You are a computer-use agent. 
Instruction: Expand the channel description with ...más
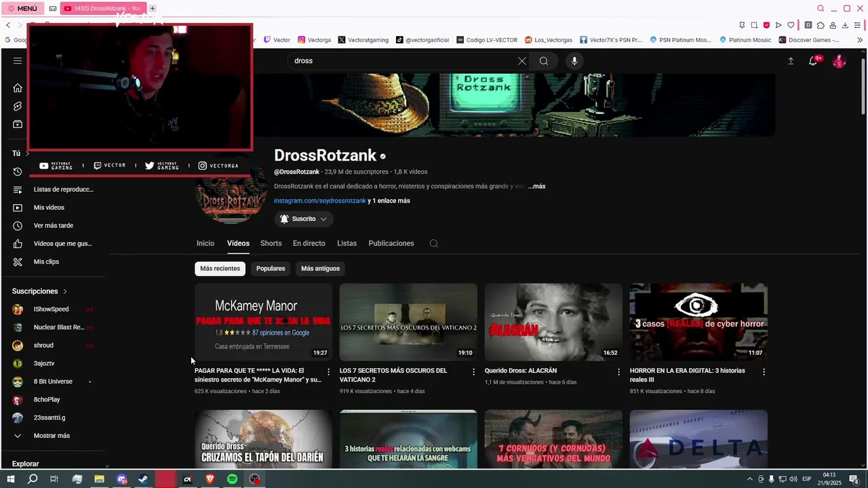[x=536, y=186]
